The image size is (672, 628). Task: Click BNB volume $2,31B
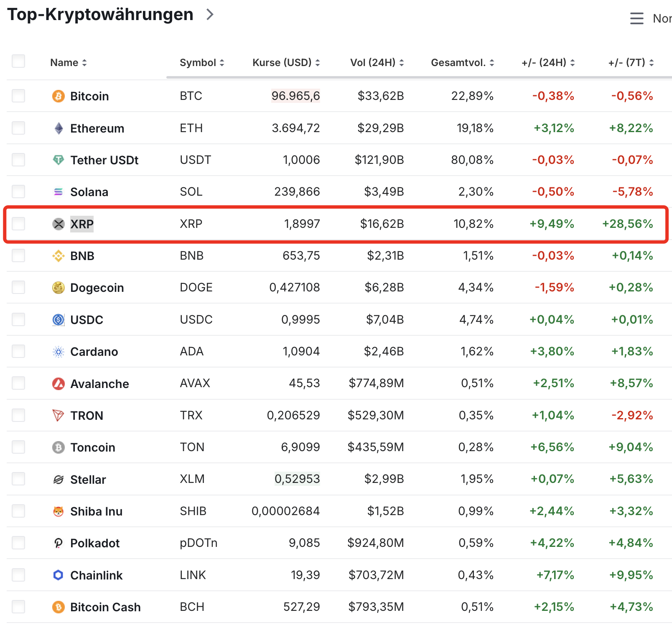pos(386,255)
